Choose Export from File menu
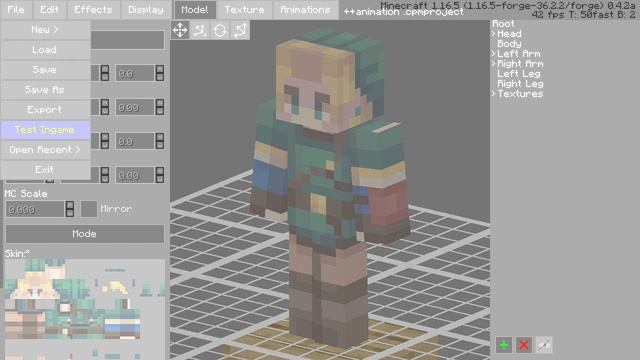 pyautogui.click(x=45, y=110)
